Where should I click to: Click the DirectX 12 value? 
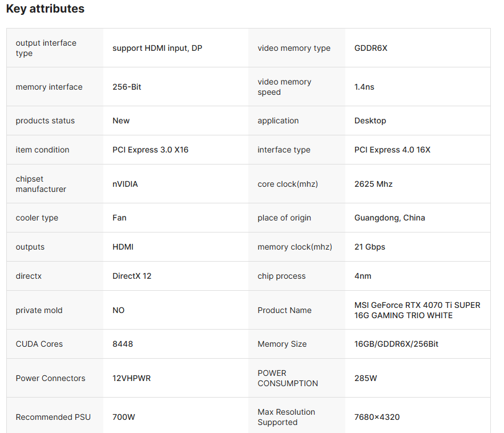point(132,276)
